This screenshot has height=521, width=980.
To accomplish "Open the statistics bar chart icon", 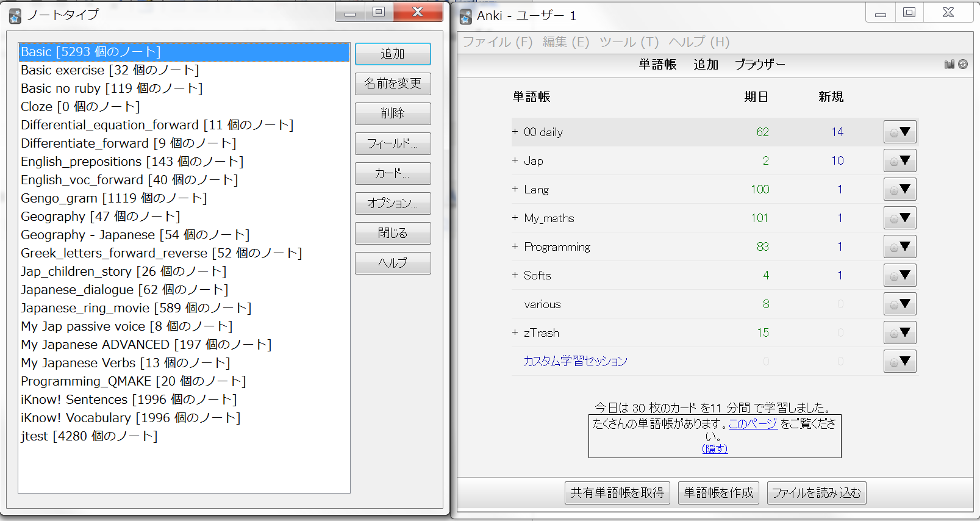I will coord(949,64).
